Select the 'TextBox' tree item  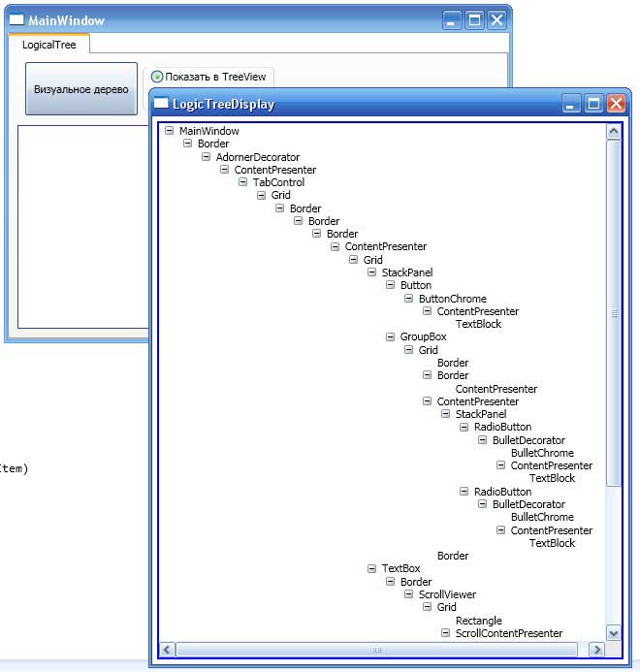400,568
